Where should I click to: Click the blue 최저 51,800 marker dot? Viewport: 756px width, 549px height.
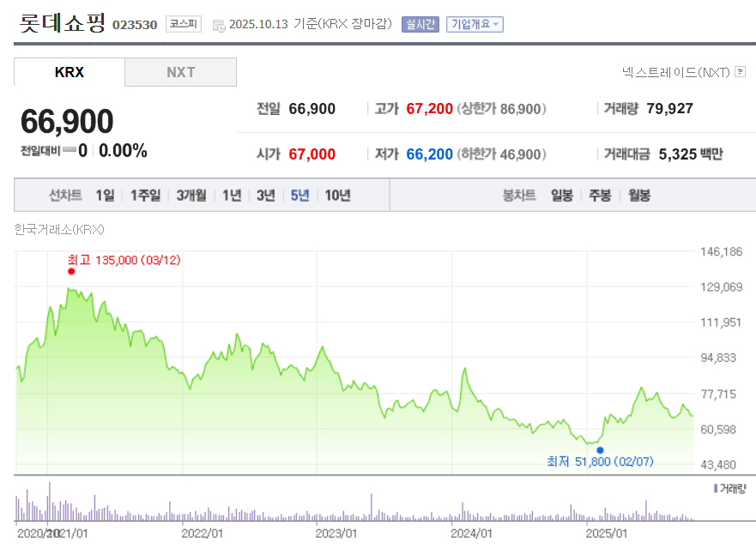point(601,450)
